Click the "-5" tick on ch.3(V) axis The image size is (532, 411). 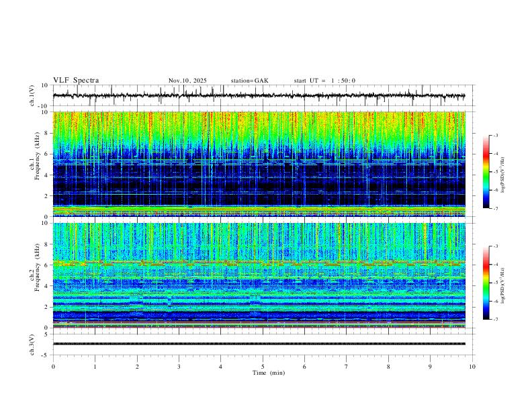(46, 355)
